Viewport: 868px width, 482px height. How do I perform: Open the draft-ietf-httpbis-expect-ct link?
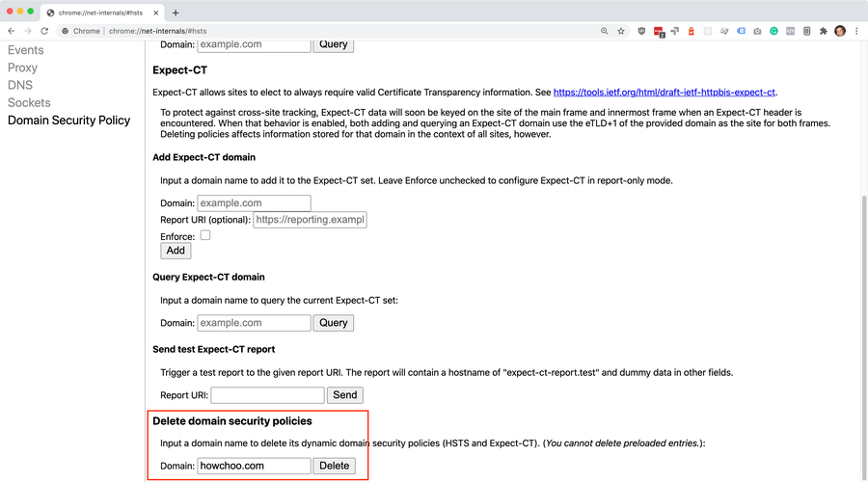click(665, 93)
